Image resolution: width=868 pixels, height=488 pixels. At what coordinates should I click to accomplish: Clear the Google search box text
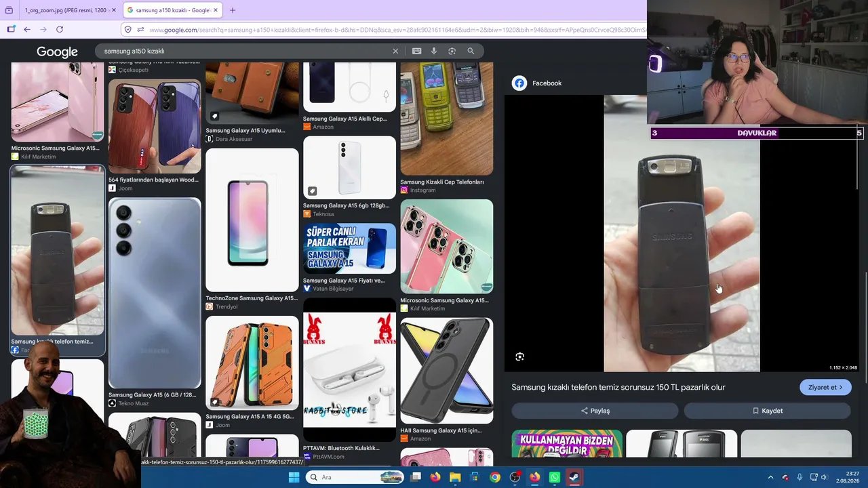[395, 51]
